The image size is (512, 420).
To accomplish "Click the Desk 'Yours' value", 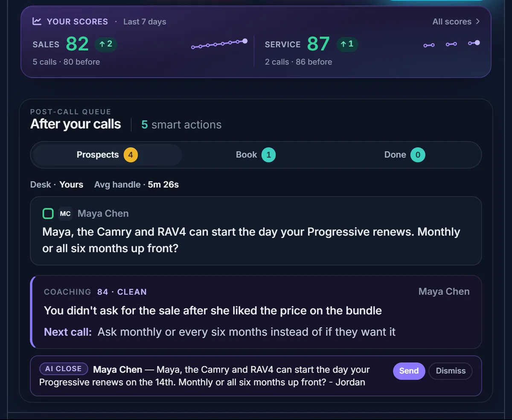I will [71, 185].
